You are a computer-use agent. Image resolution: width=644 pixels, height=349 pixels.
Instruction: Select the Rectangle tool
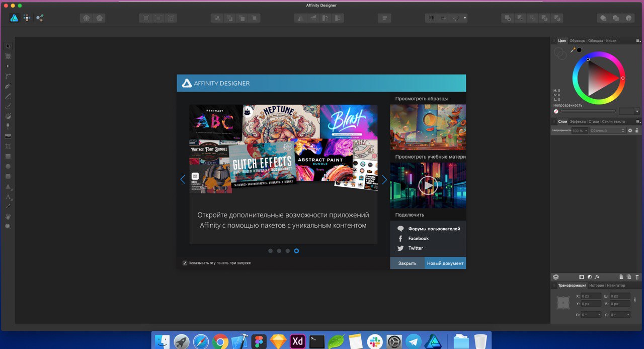(x=8, y=156)
